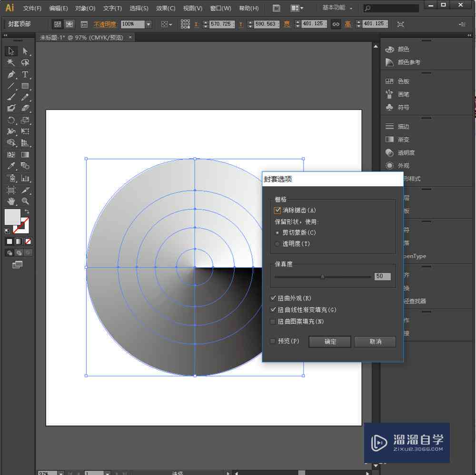476x475 pixels.
Task: Click the Fill color swatch
Action: pos(12,217)
